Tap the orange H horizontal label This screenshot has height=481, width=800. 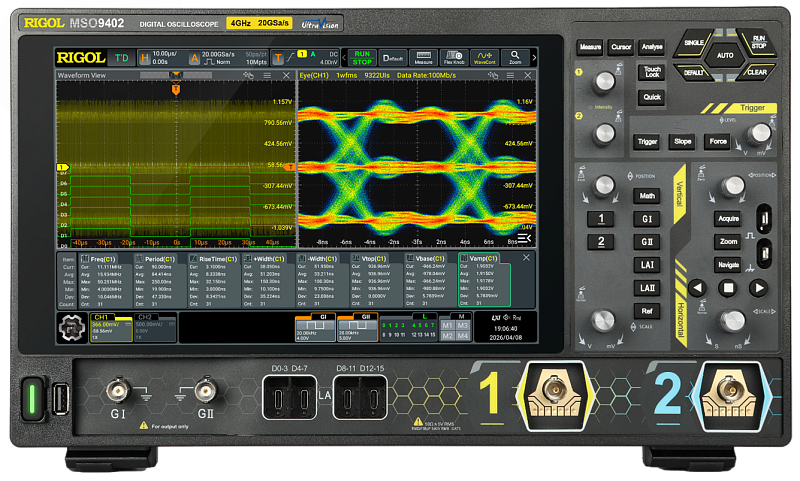(x=145, y=59)
